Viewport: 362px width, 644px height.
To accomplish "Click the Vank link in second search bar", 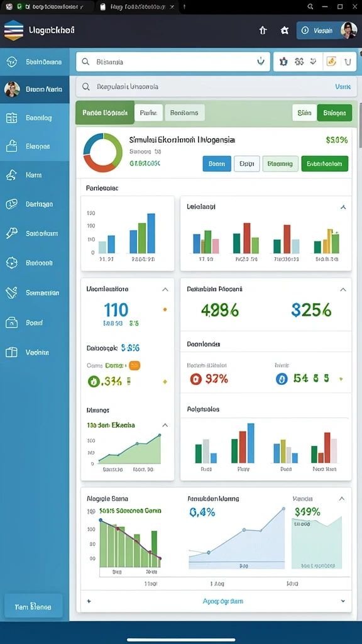I will (343, 87).
